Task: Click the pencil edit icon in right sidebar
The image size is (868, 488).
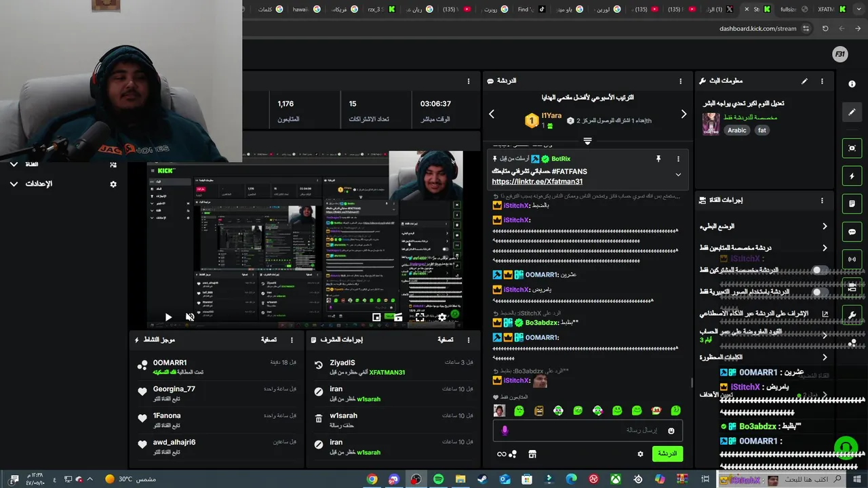Action: point(852,113)
